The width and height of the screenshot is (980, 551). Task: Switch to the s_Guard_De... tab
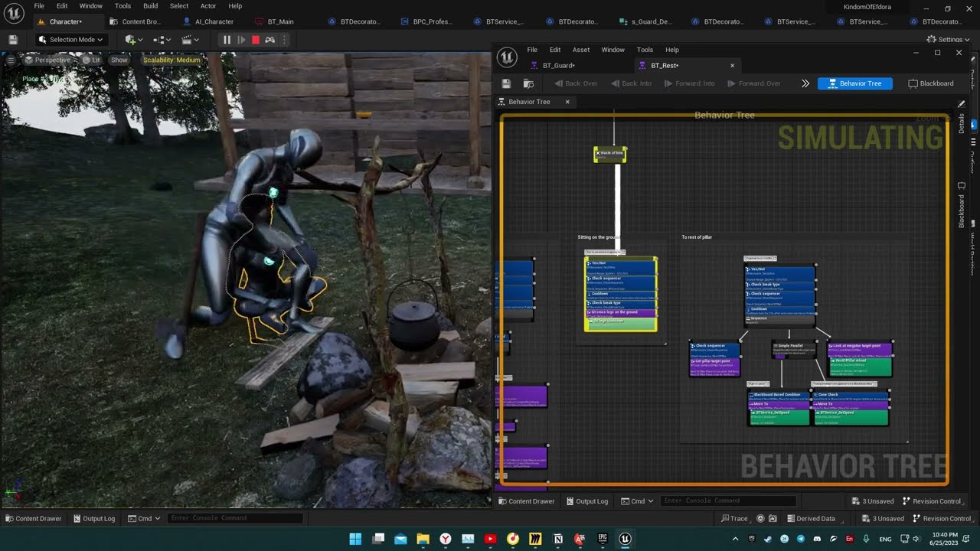point(646,21)
